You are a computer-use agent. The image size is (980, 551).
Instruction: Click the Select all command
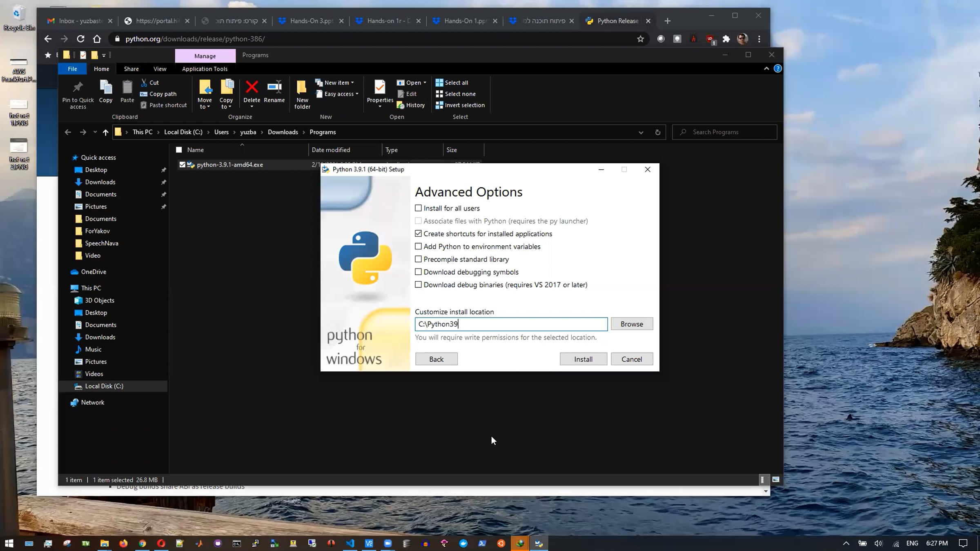pyautogui.click(x=452, y=82)
